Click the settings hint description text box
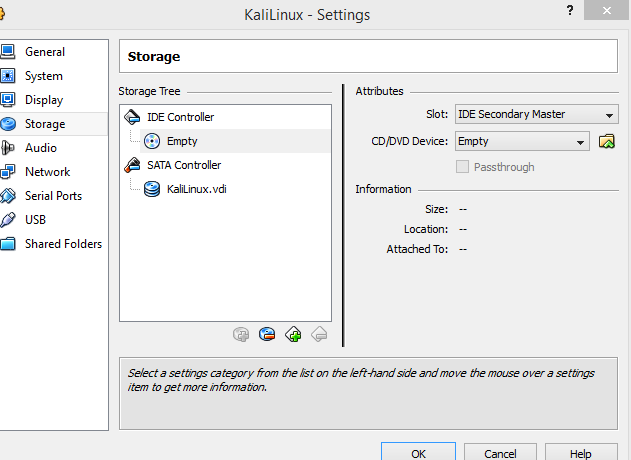 [x=368, y=394]
